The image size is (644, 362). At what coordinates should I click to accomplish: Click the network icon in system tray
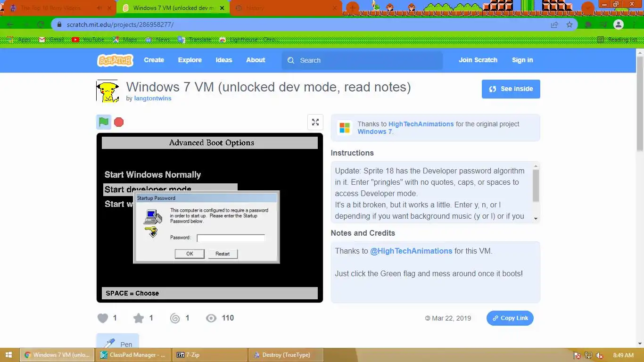point(588,355)
